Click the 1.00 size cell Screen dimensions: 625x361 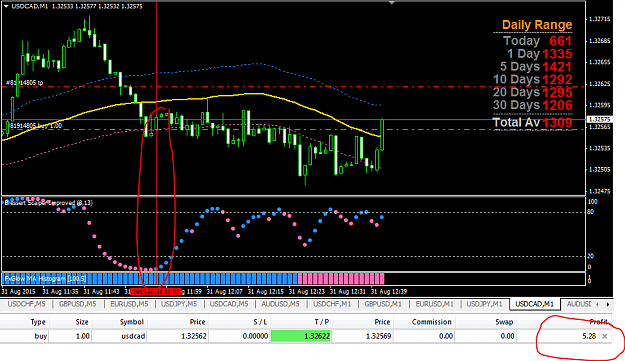pyautogui.click(x=83, y=336)
